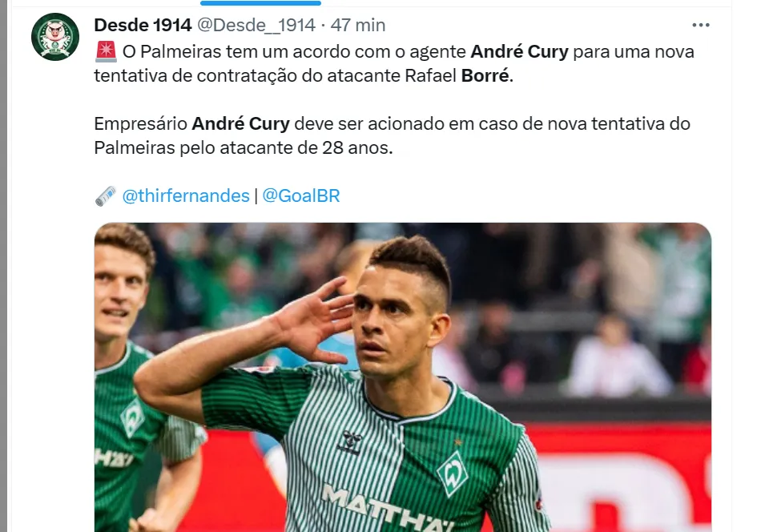Click the second paragraph about atacante de 28 anos
The height and width of the screenshot is (532, 757).
pos(392,135)
